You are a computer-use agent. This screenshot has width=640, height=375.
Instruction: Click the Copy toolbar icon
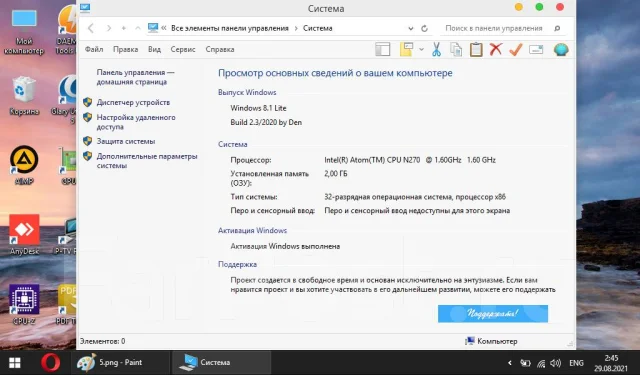pyautogui.click(x=456, y=49)
